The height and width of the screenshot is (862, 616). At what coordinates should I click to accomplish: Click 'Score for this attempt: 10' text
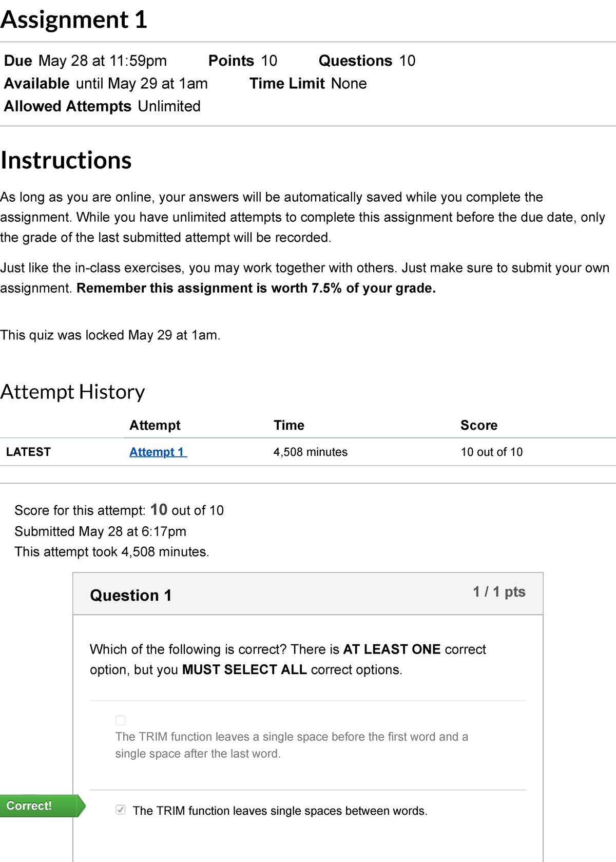pyautogui.click(x=119, y=510)
